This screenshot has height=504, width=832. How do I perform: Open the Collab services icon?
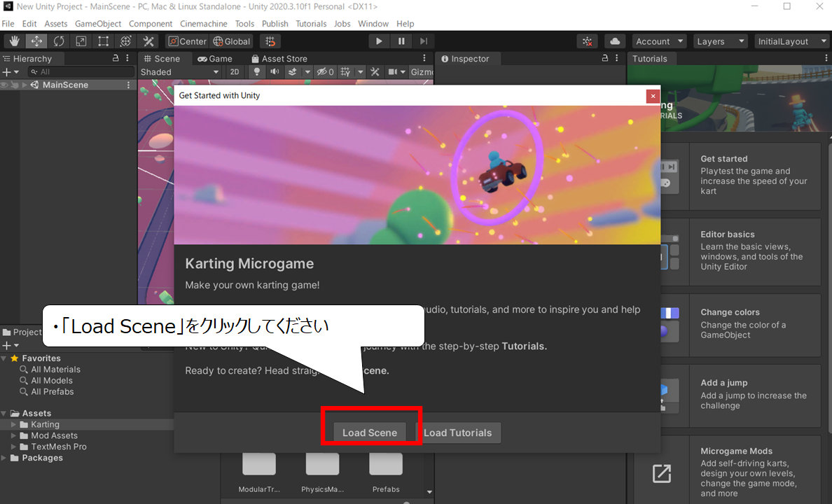click(588, 41)
